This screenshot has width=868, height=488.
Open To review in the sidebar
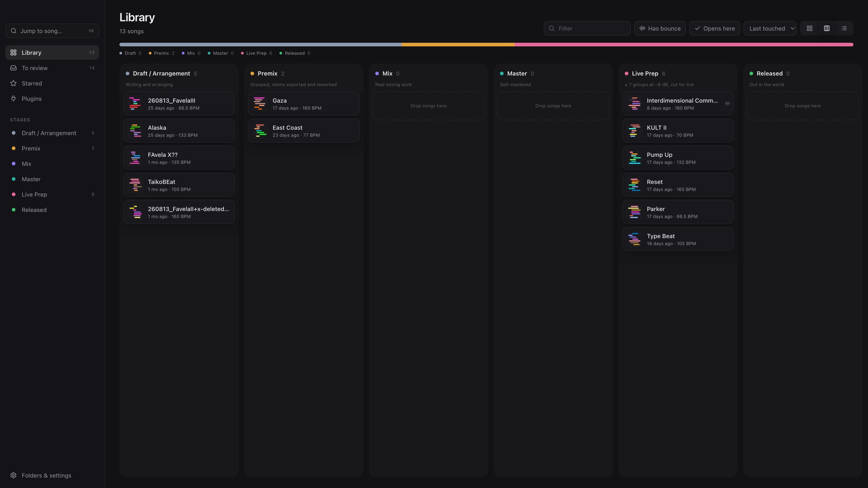click(52, 68)
